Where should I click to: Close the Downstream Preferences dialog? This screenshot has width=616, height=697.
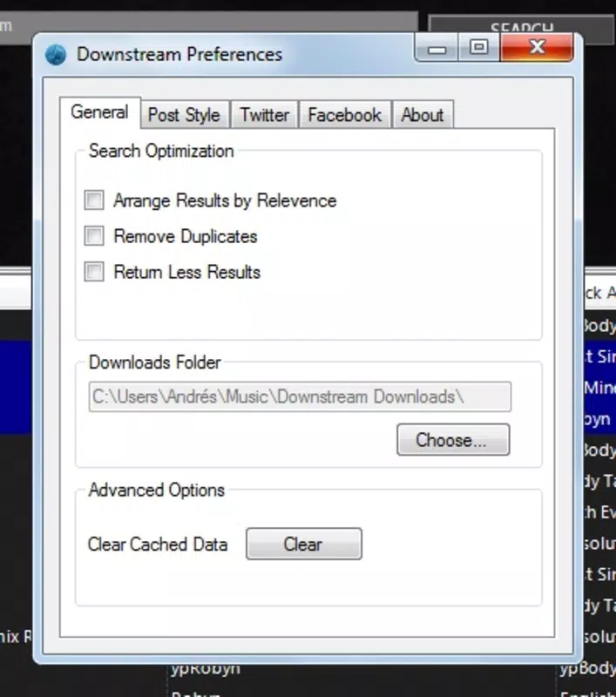click(x=537, y=47)
